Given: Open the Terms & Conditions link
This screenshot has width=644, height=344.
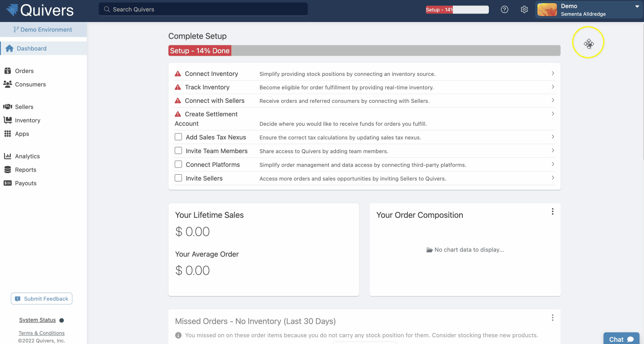Looking at the screenshot, I should click(41, 333).
